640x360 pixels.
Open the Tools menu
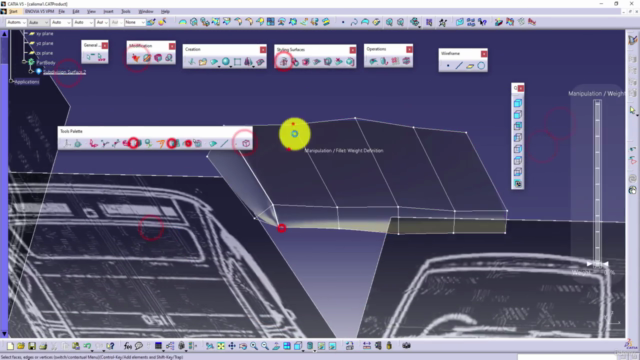(x=126, y=11)
